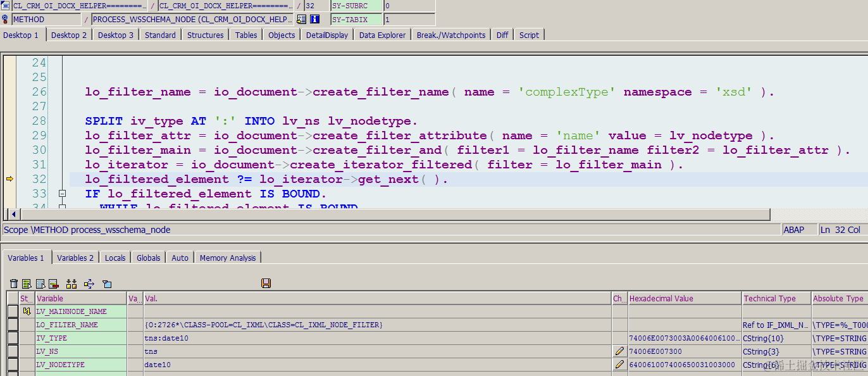Select the Auto tab

pyautogui.click(x=180, y=258)
